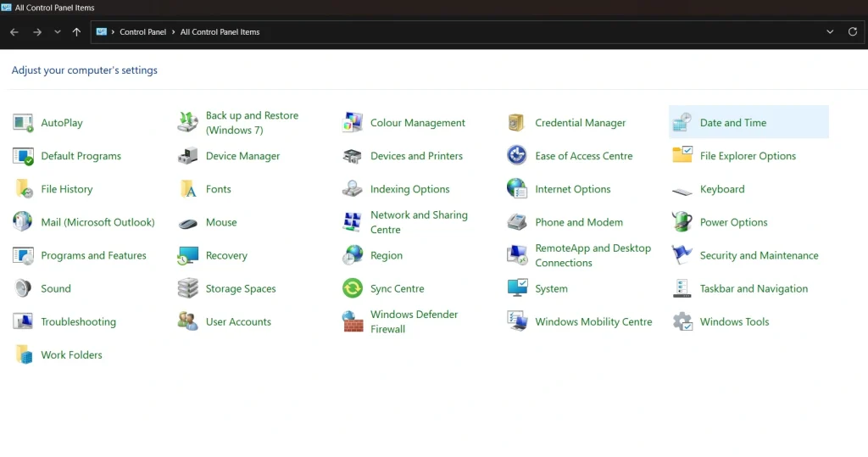Open the Phone and Modem icon

[516, 221]
